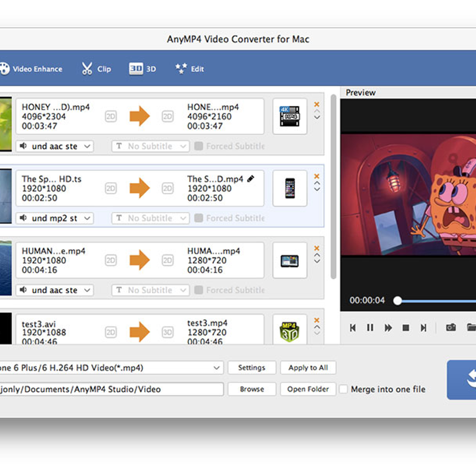
Task: Click the Apply to All button
Action: 308,368
